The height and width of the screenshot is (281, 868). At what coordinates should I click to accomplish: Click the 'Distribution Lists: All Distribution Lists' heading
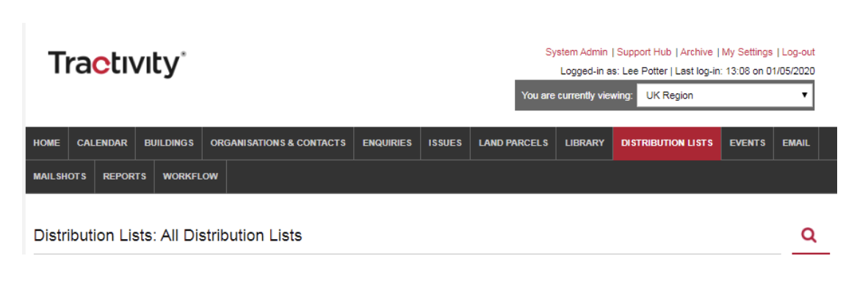(x=167, y=235)
